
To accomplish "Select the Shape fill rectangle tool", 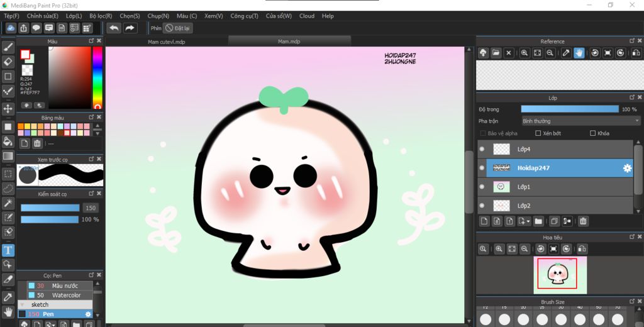I will (x=8, y=127).
